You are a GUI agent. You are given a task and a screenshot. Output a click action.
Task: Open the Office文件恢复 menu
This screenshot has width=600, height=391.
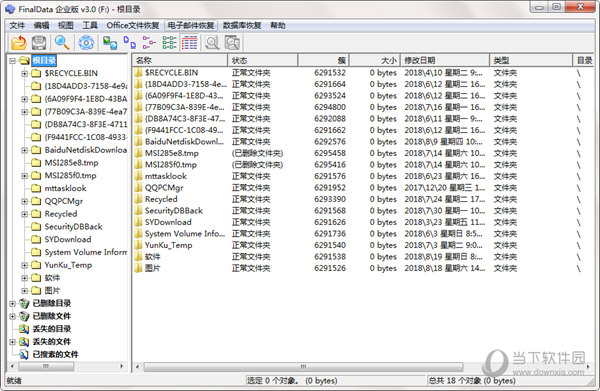[133, 25]
